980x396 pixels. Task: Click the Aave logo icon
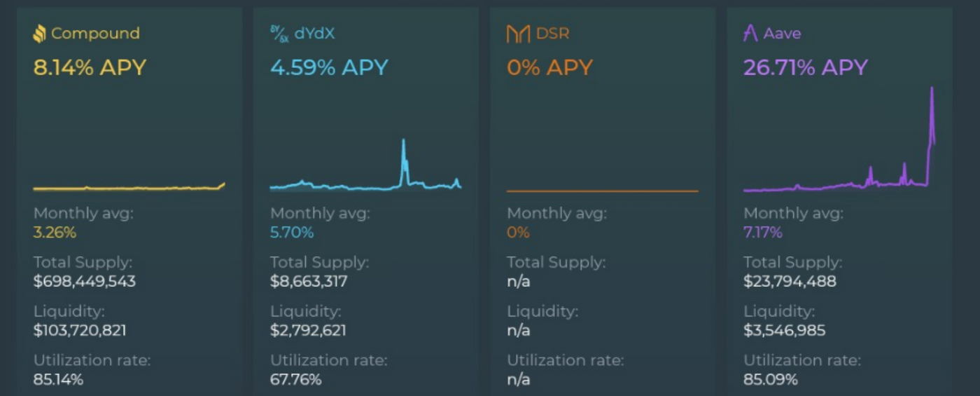point(751,34)
